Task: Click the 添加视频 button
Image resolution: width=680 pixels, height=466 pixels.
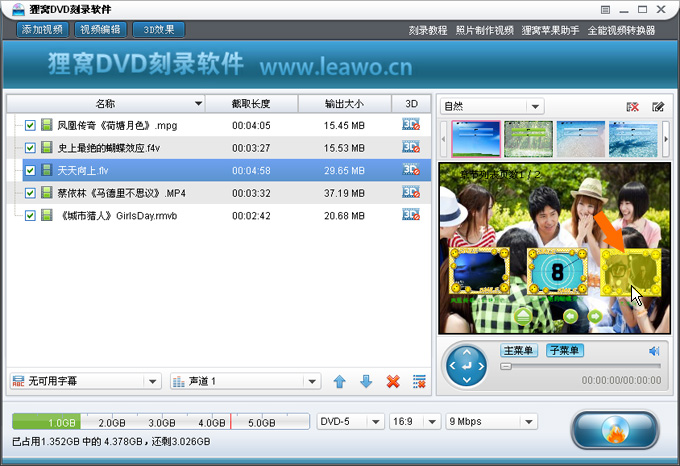Action: [x=42, y=29]
